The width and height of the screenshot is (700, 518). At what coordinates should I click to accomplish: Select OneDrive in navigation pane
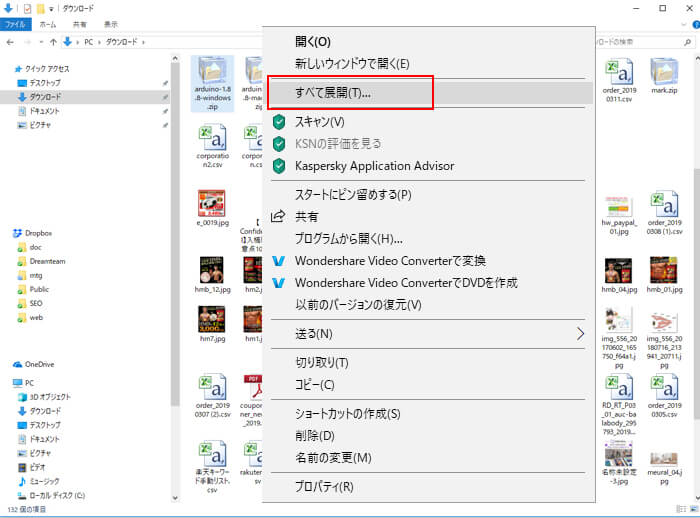40,364
